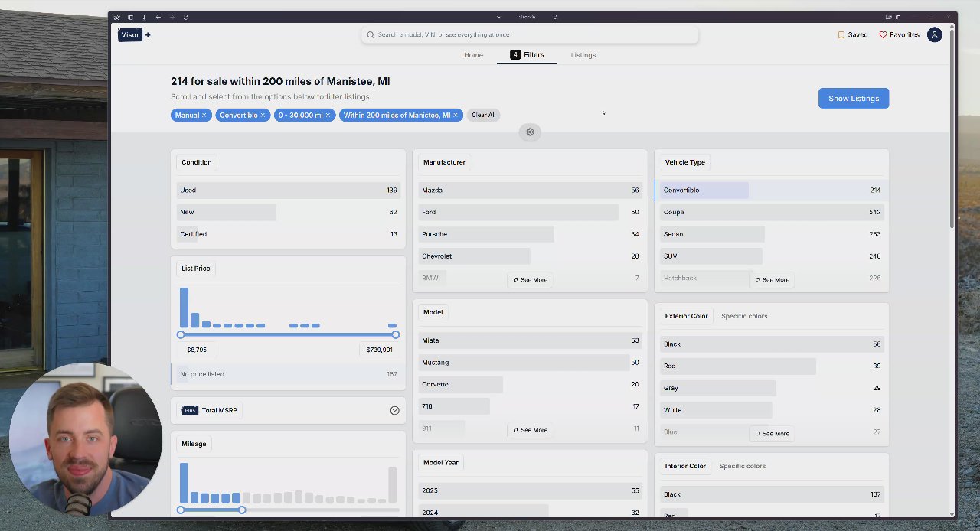Open the user profile avatar
Image resolution: width=980 pixels, height=531 pixels.
pyautogui.click(x=934, y=34)
